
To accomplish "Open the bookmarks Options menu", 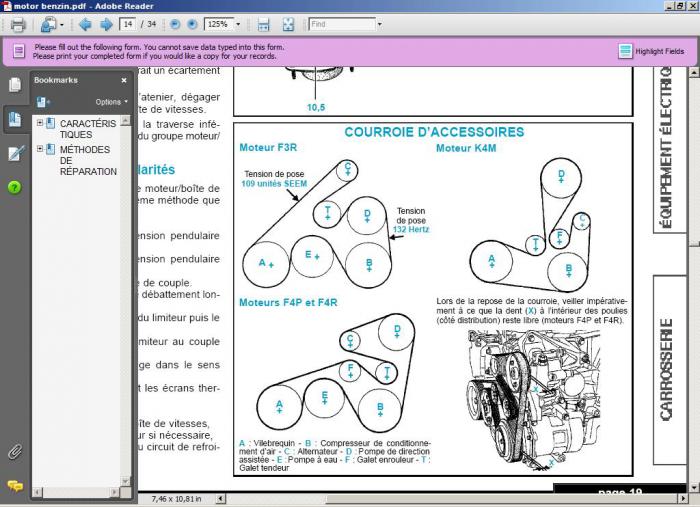I will click(x=111, y=102).
